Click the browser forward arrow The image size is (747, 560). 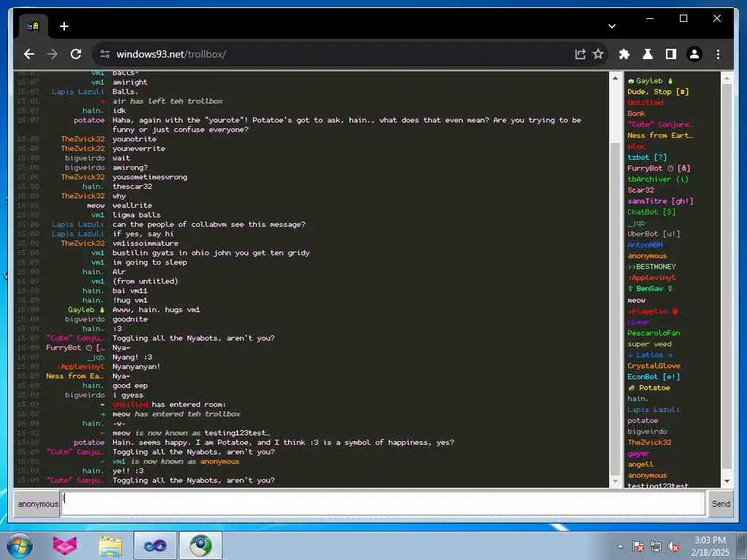[x=53, y=54]
